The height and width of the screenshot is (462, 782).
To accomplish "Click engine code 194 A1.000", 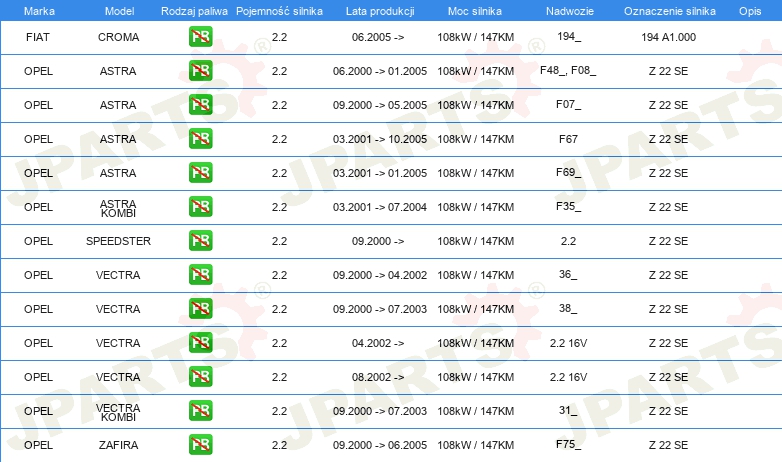I will point(668,37).
